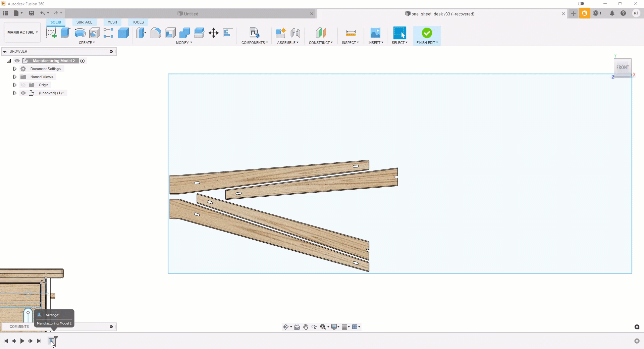
Task: Show the hidden Origin folder
Action: click(x=23, y=85)
